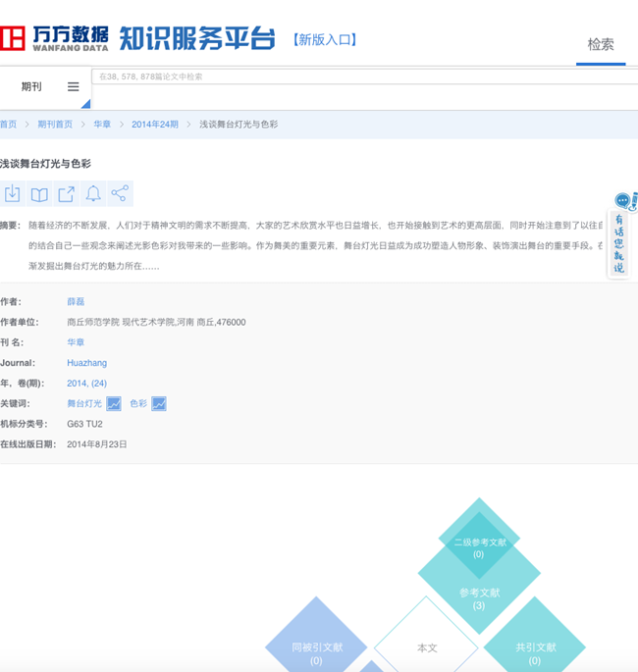
Task: Click the export citation icon
Action: 66,193
